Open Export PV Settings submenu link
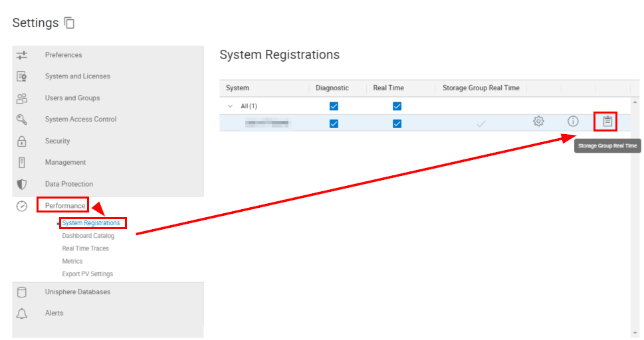The height and width of the screenshot is (340, 644). click(88, 274)
